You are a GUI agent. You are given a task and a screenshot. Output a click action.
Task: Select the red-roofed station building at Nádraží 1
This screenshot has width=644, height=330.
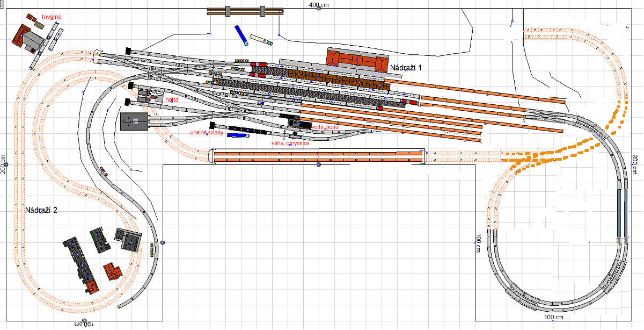357,59
